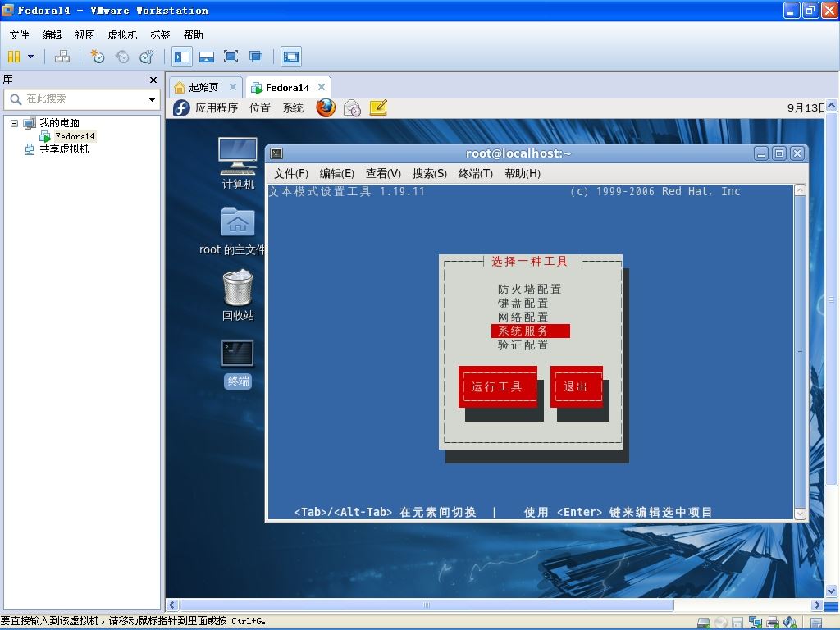The width and height of the screenshot is (840, 630).
Task: Click the 退出 button
Action: (x=577, y=387)
